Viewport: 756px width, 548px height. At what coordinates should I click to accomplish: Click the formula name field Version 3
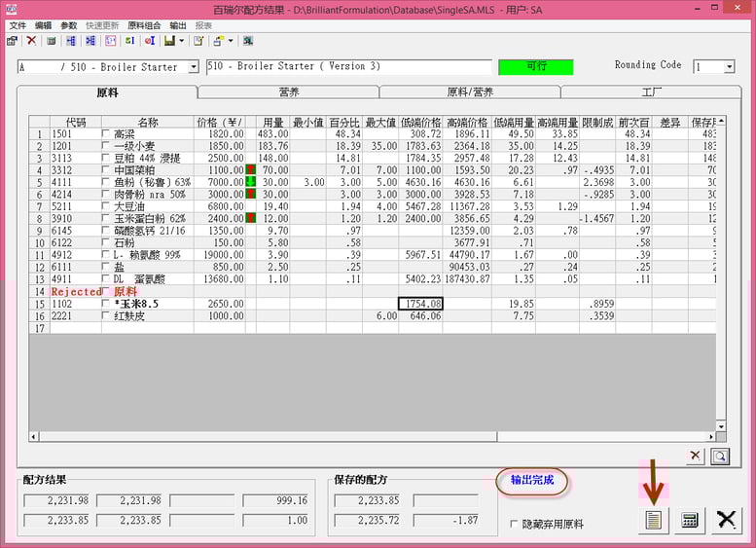[x=349, y=66]
